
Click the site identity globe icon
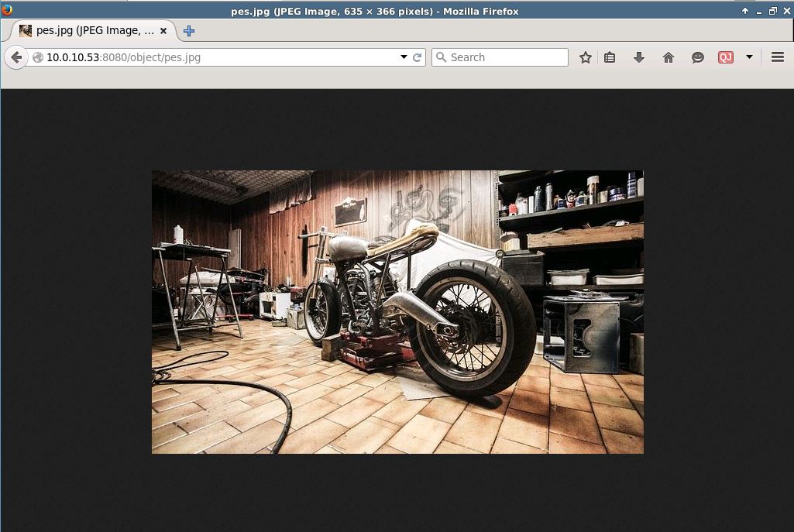click(x=37, y=57)
